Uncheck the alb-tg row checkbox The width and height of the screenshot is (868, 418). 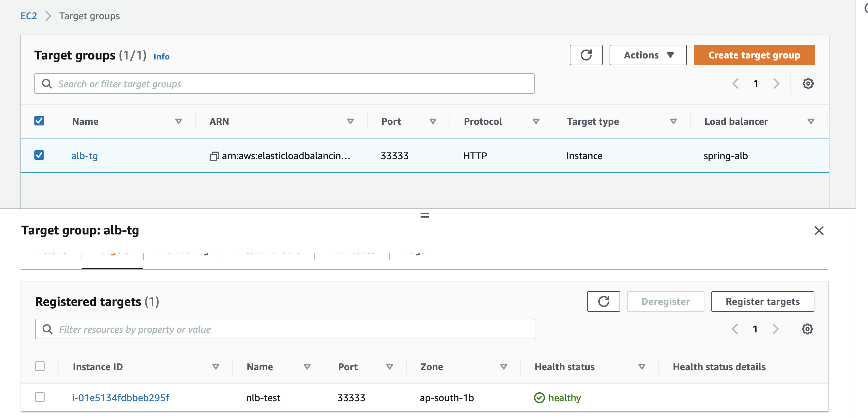click(39, 155)
